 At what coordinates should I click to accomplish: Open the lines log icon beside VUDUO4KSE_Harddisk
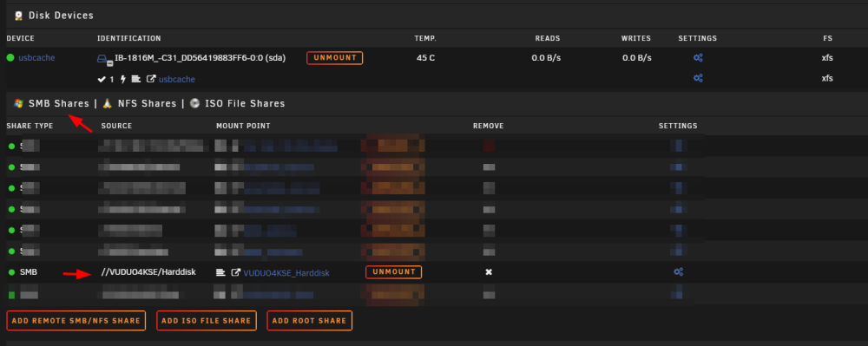point(220,272)
